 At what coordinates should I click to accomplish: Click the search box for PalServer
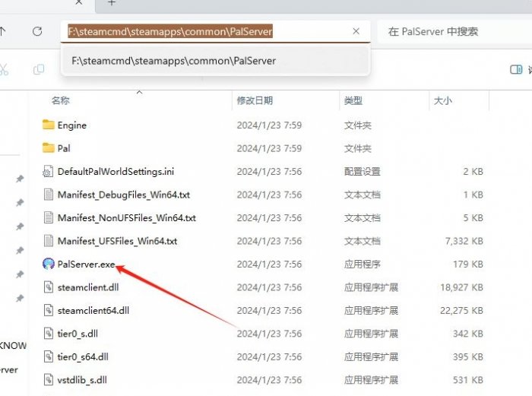click(x=448, y=32)
